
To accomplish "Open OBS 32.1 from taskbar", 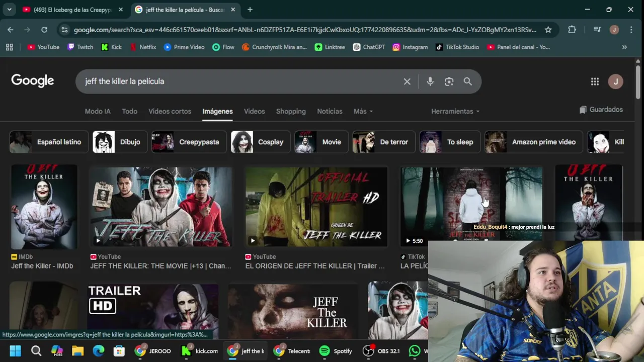I will (x=382, y=351).
